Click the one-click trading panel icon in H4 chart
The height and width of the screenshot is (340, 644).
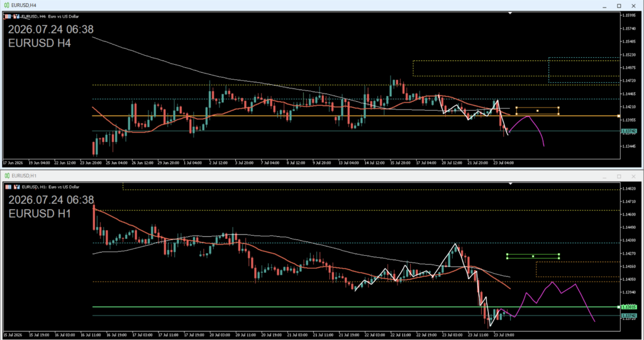[x=8, y=16]
